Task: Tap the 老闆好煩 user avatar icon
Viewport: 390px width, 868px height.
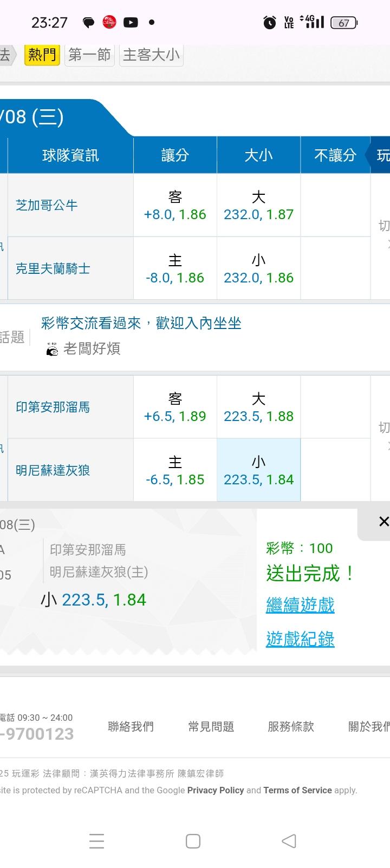Action: tap(52, 349)
